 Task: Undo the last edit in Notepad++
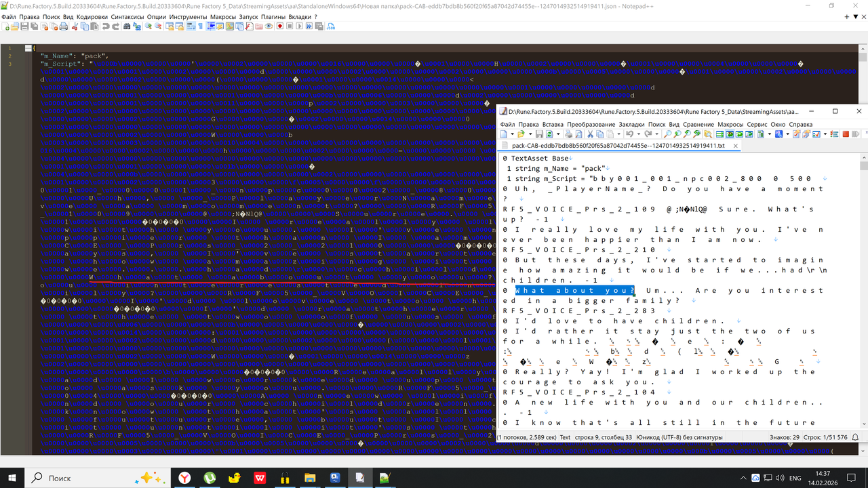pos(105,26)
